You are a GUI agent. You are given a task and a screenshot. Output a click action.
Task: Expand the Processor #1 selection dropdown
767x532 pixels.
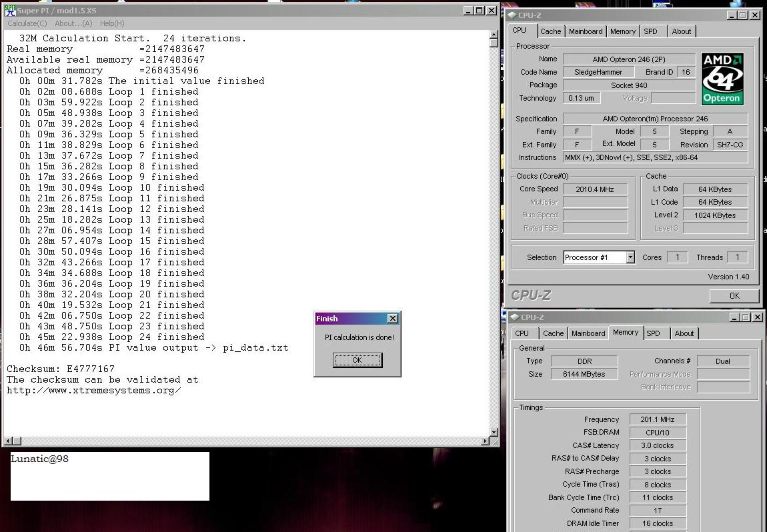[630, 257]
